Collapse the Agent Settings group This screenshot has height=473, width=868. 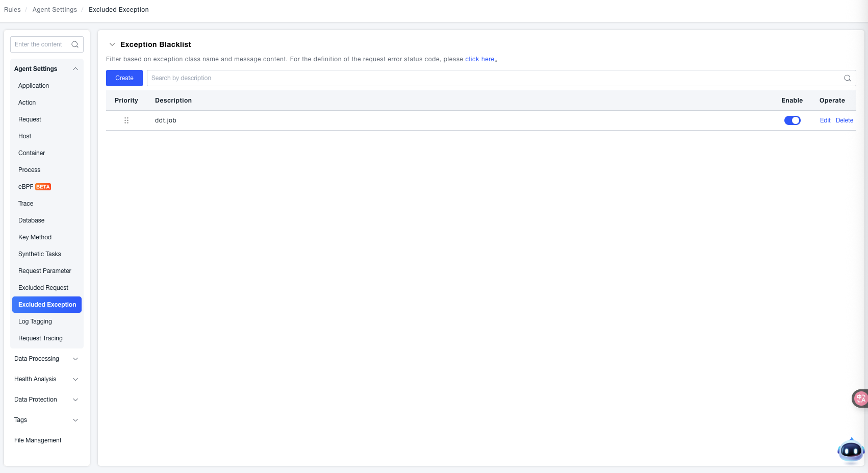pyautogui.click(x=75, y=69)
